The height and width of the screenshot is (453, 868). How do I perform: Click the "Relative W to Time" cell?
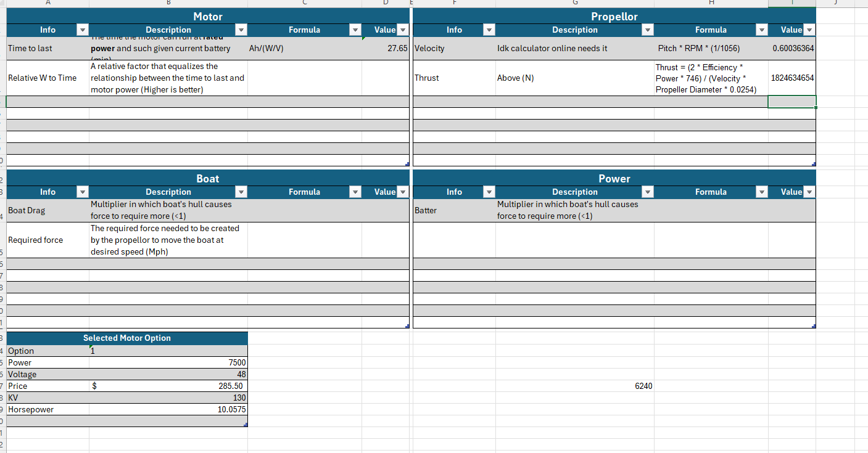48,78
